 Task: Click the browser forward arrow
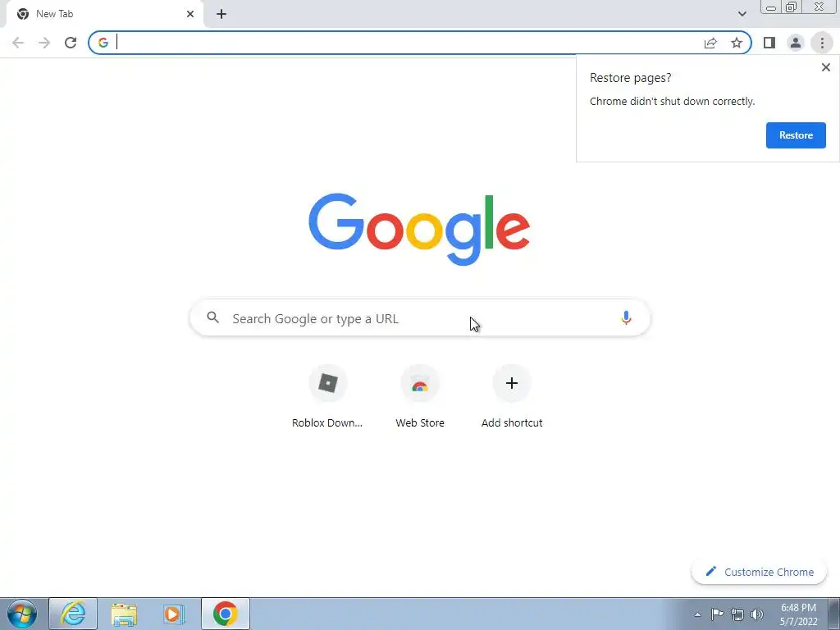(44, 43)
